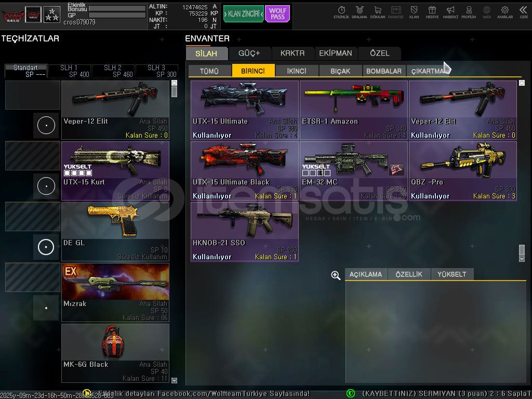Select the HKNOB-21 SSO weapon card
This screenshot has height=399, width=532.
(245, 232)
